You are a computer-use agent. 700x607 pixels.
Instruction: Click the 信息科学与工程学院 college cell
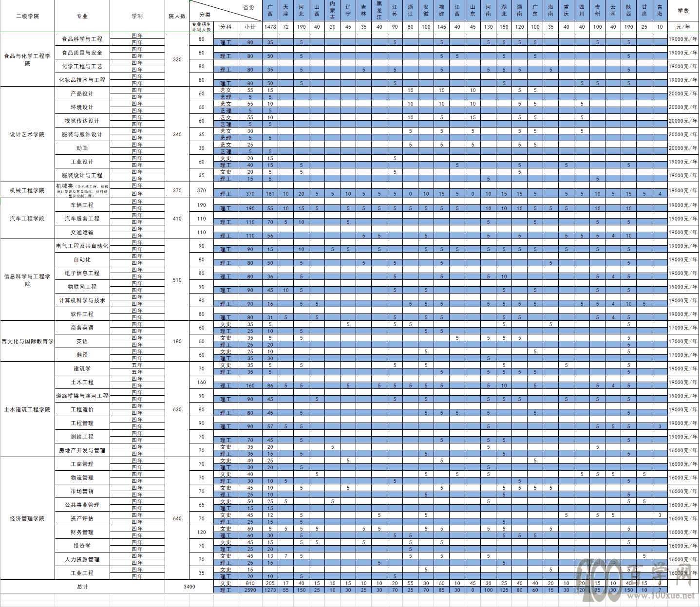pyautogui.click(x=27, y=280)
